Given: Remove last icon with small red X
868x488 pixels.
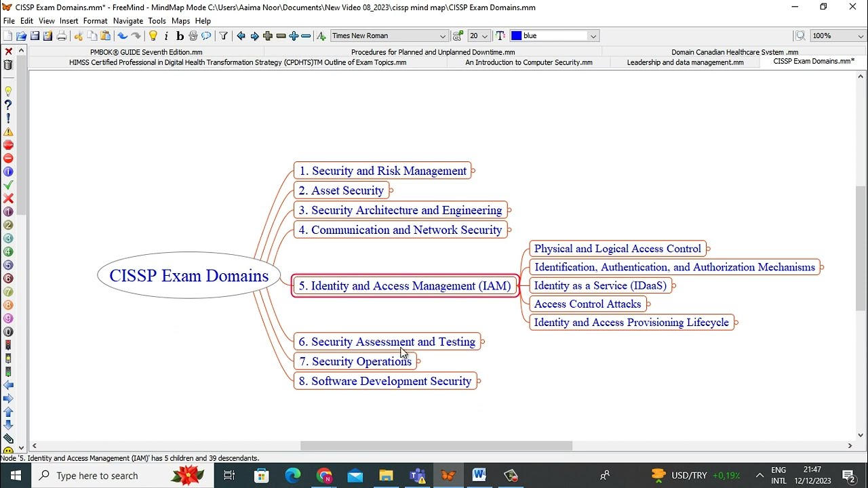Looking at the screenshot, I should tap(8, 52).
